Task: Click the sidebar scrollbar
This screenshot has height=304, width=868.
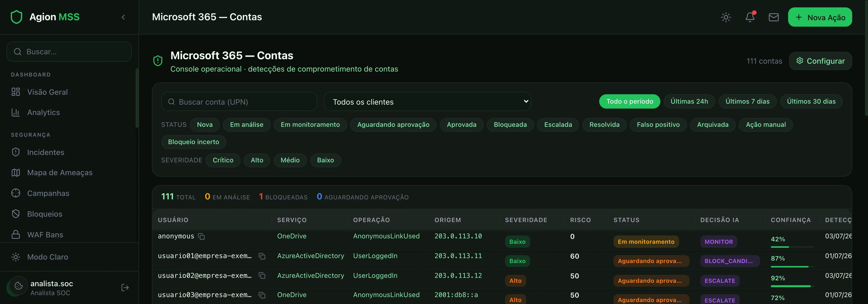Action: click(x=137, y=98)
